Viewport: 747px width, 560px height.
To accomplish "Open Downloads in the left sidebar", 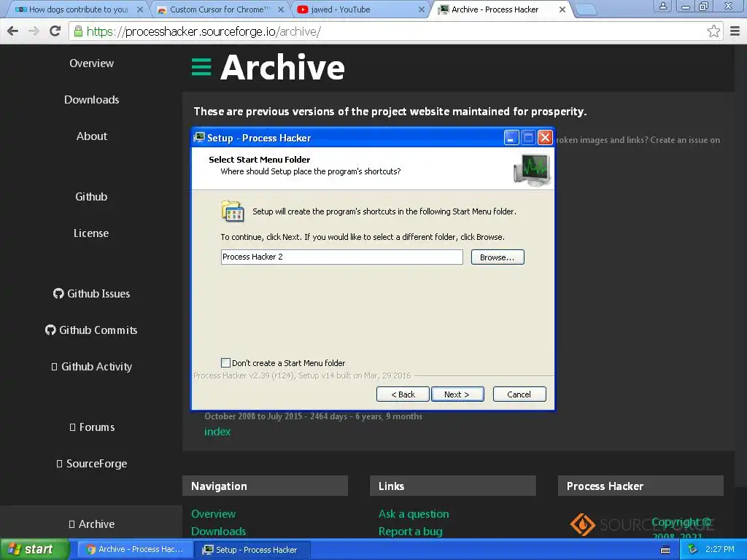I will click(91, 99).
